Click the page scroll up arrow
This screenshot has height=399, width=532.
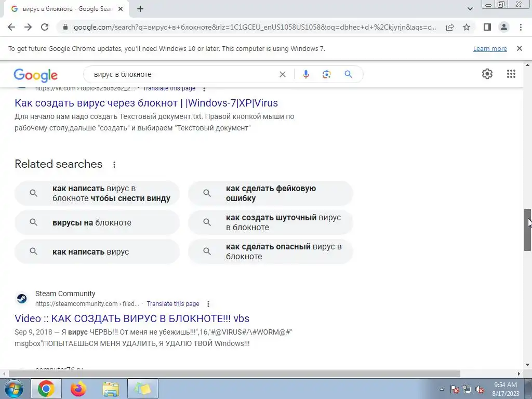[528, 65]
